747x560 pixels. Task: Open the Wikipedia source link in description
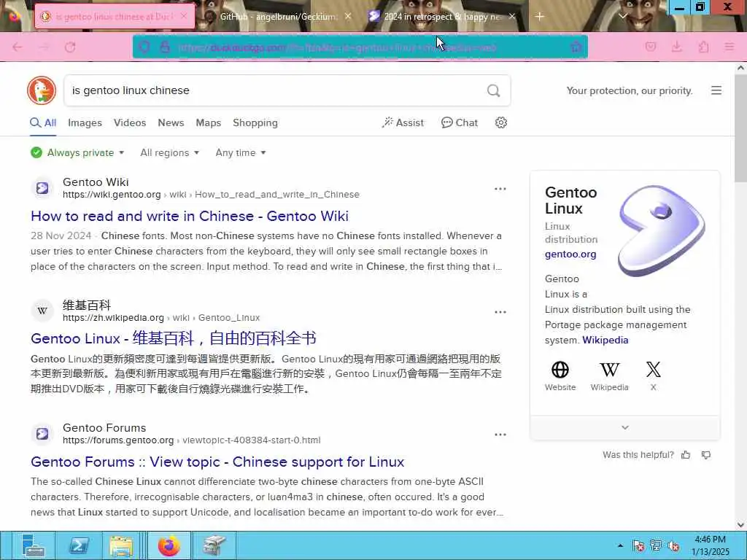point(605,341)
